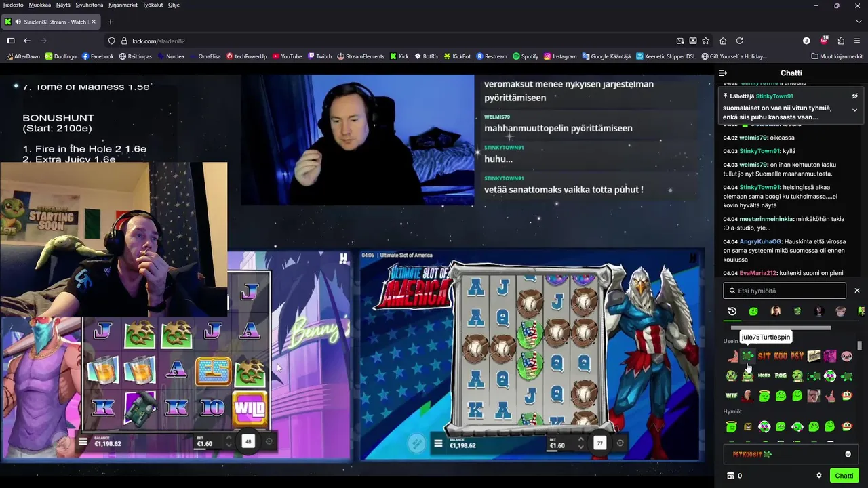Insert the round pink face emote
Screen dimensions: 868x488
click(x=846, y=356)
